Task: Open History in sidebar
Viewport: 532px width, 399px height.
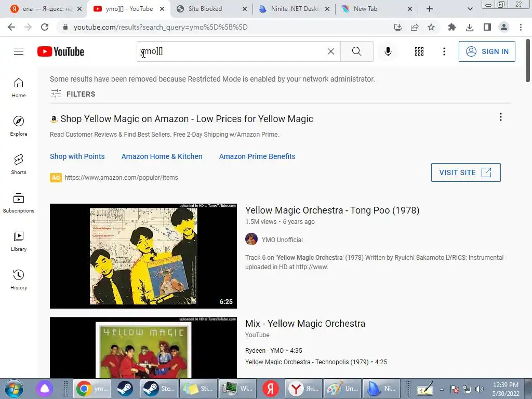Action: tap(19, 280)
